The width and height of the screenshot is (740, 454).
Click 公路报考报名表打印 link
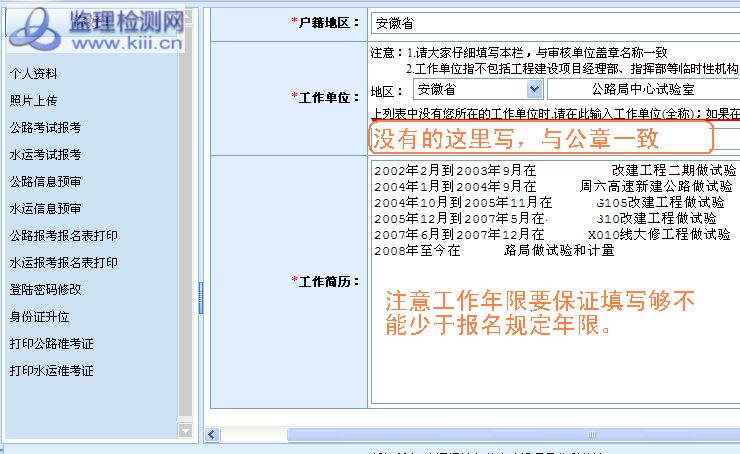point(63,236)
